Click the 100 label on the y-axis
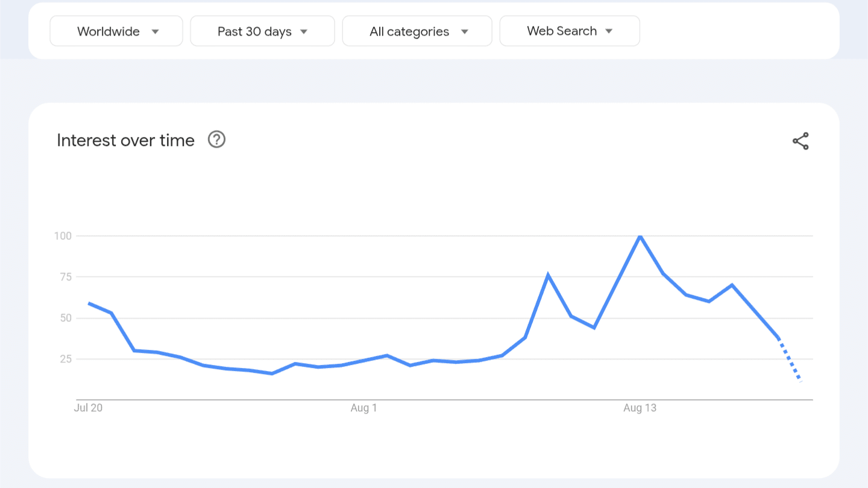The width and height of the screenshot is (868, 488). 63,236
